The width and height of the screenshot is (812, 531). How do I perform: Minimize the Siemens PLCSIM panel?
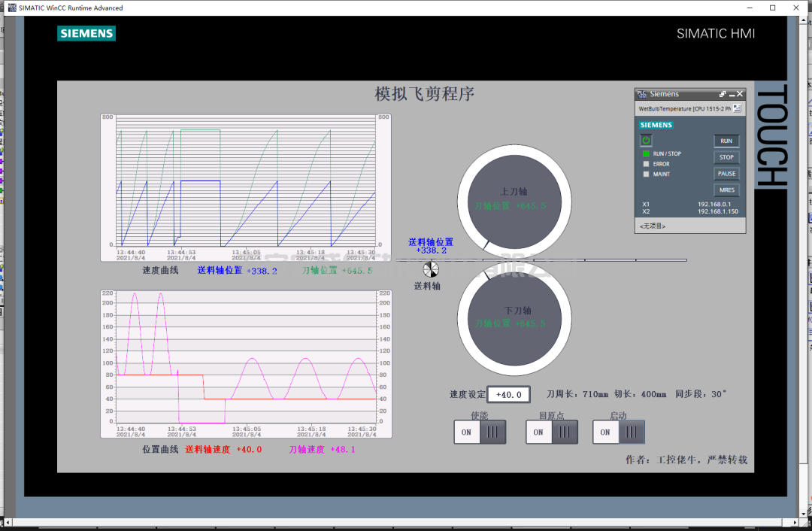pos(732,94)
